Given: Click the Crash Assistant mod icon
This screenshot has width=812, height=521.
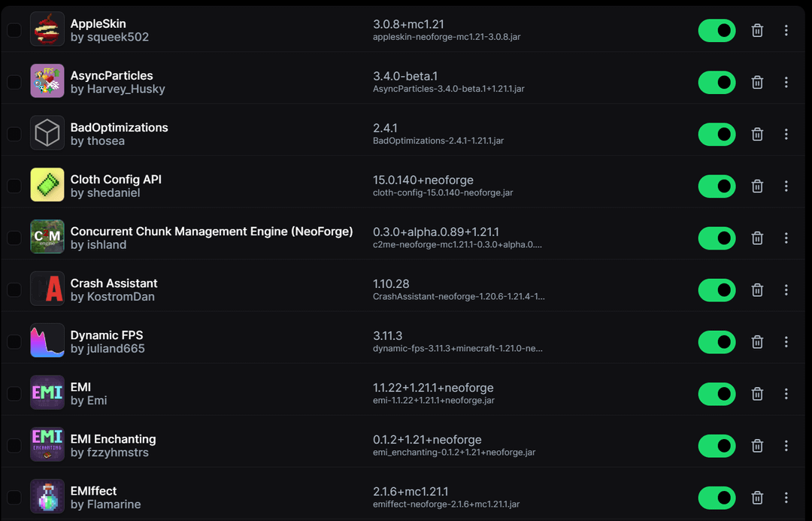Looking at the screenshot, I should click(47, 289).
